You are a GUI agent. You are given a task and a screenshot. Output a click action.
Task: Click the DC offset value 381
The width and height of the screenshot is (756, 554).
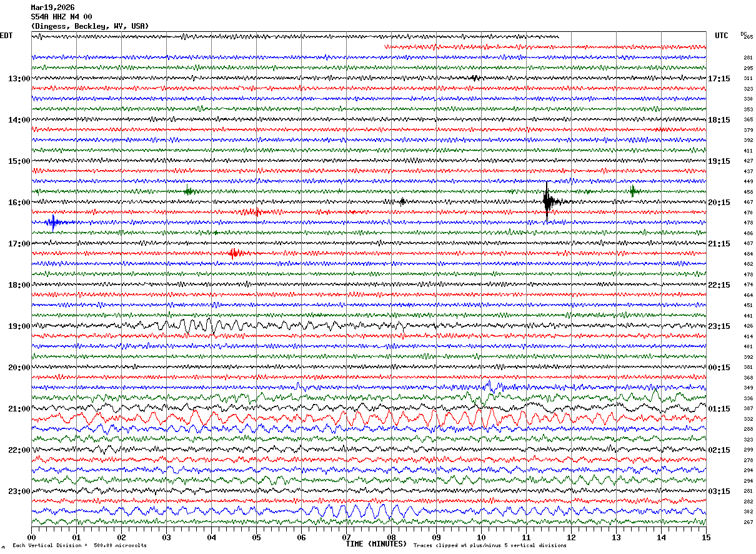748,367
